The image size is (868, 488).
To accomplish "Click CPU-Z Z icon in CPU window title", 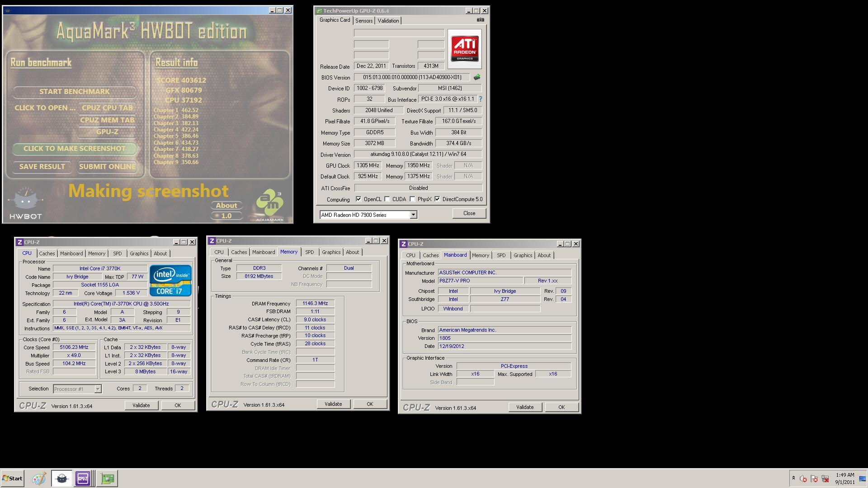I will click(20, 242).
